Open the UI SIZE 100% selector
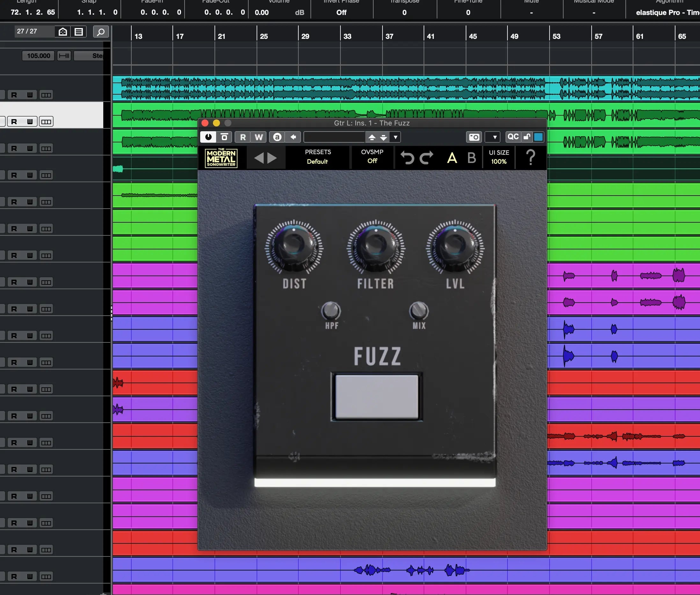700x595 pixels. coord(499,157)
